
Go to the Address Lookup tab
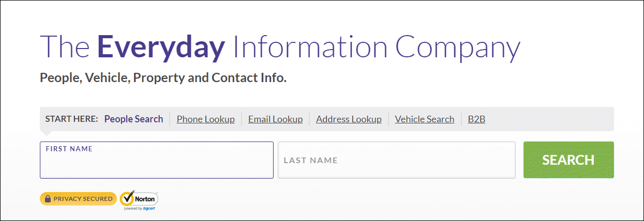pyautogui.click(x=349, y=119)
